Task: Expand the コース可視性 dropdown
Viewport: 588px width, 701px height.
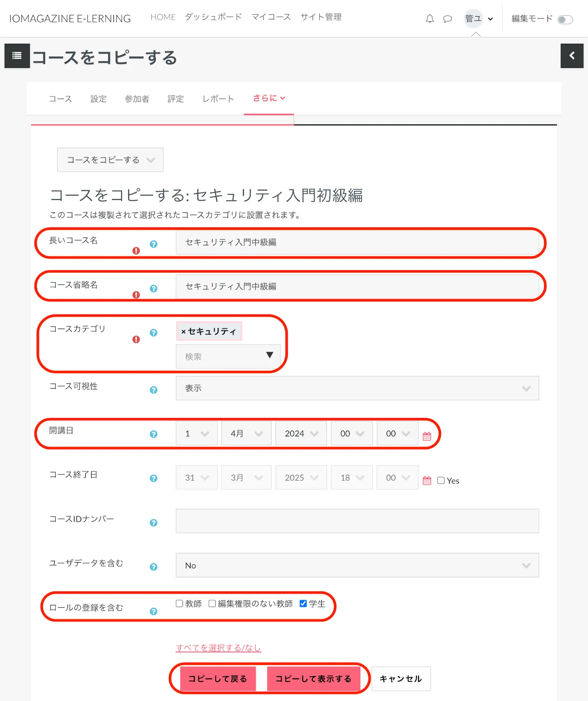Action: 357,388
